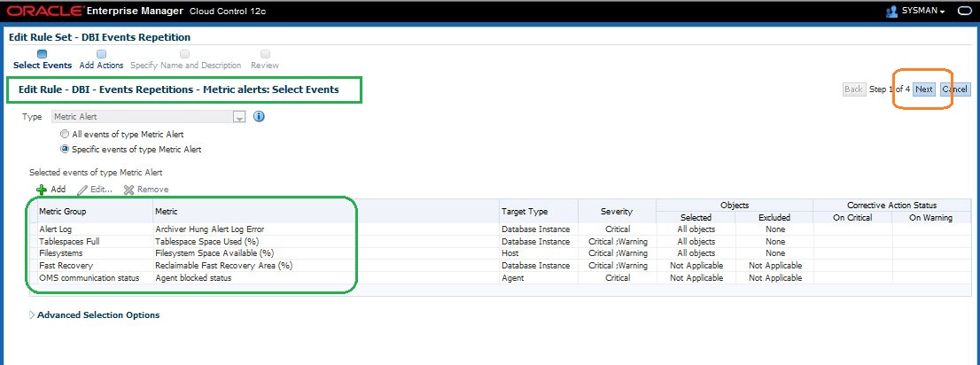Click Agent blocked status cell
The height and width of the screenshot is (365, 980).
click(193, 277)
